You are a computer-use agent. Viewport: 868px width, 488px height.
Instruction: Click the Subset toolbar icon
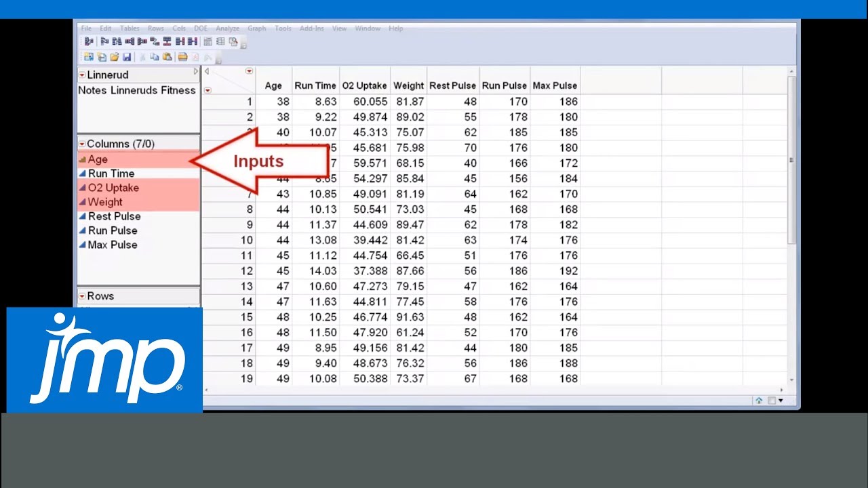tap(104, 41)
